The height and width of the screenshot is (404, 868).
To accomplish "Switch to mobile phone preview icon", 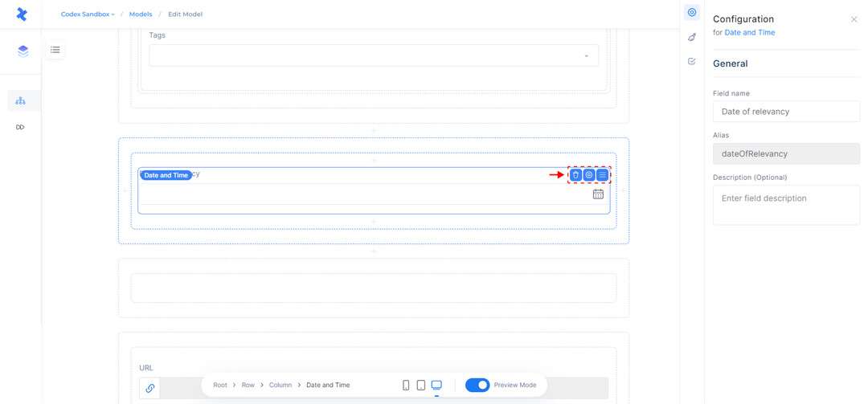I will coord(406,386).
